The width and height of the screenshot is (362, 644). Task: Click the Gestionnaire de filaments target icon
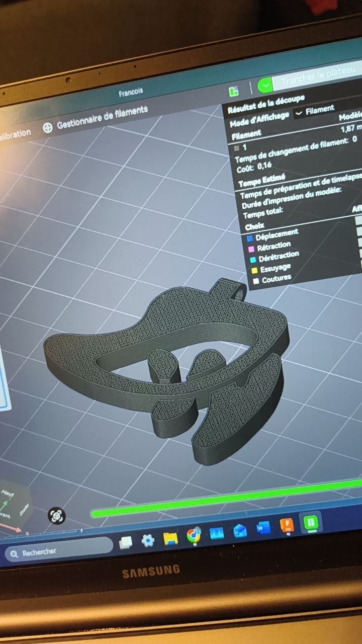coord(48,128)
